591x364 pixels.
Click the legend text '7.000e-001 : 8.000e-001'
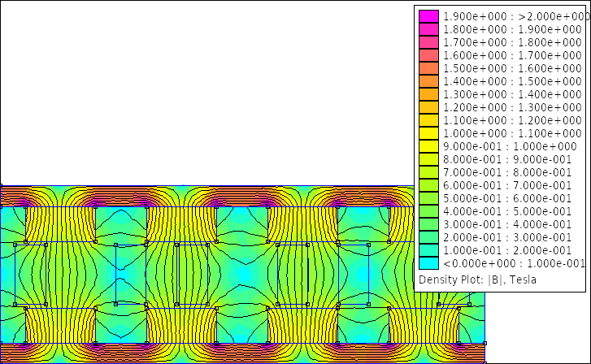[507, 172]
